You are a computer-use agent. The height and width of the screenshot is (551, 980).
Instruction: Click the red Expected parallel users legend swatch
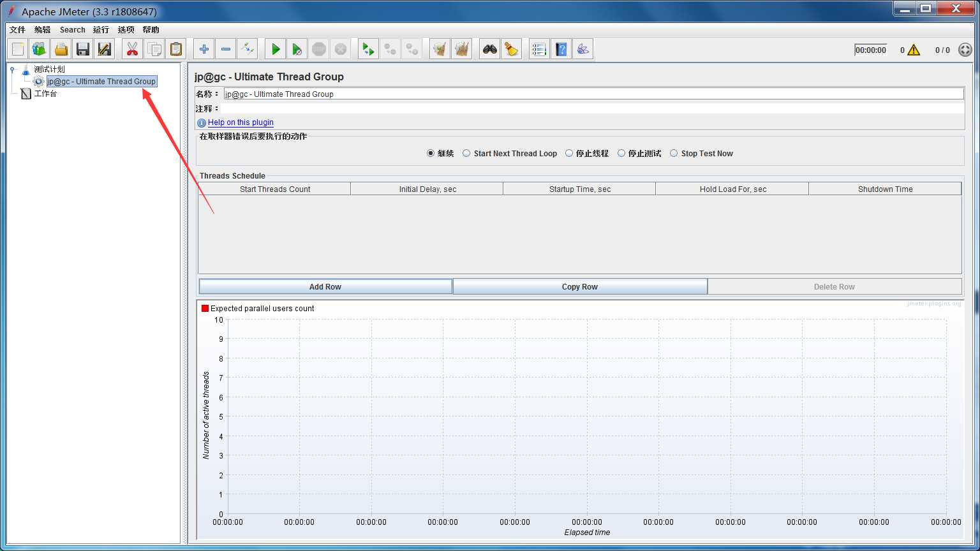(x=205, y=308)
